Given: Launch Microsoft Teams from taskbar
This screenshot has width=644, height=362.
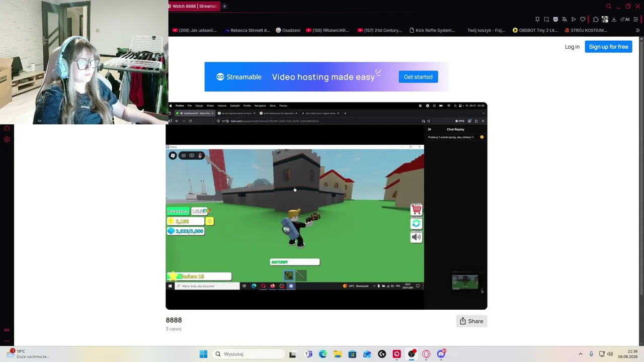Looking at the screenshot, I should tap(308, 354).
